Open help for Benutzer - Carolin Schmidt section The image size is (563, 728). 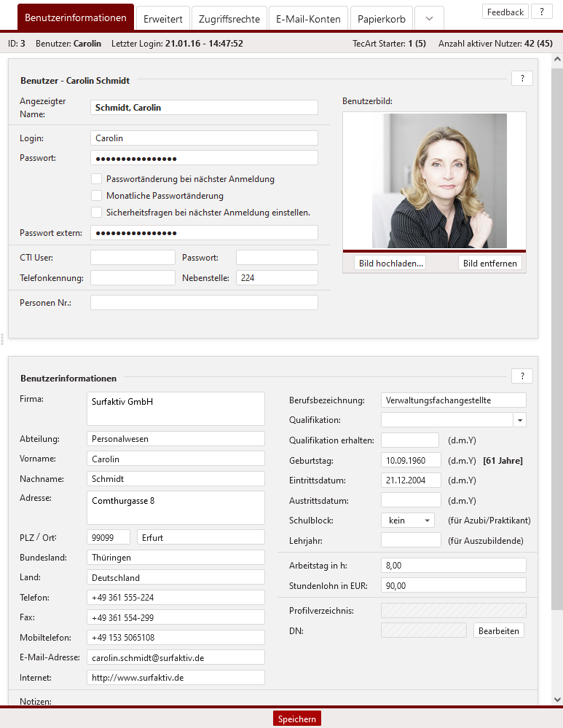tap(522, 79)
